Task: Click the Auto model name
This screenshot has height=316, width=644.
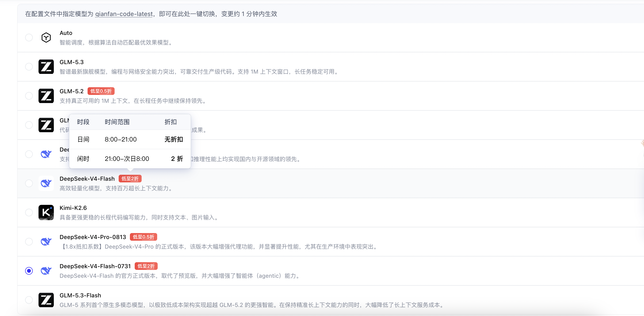Action: click(x=66, y=33)
